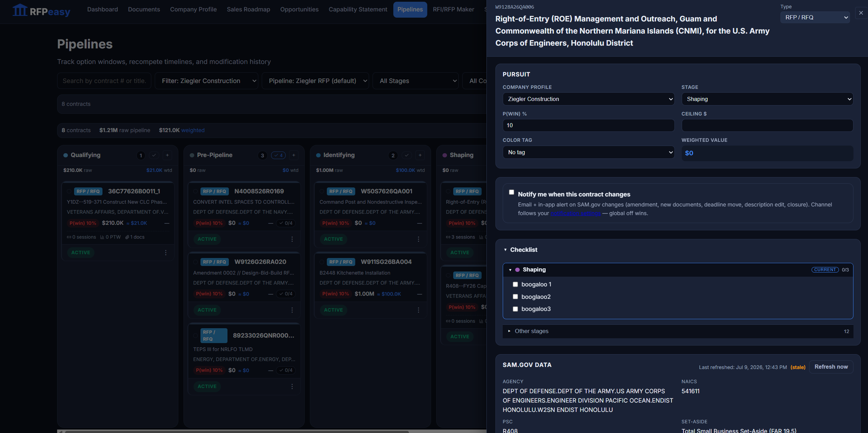This screenshot has width=868, height=433.
Task: Enable Notify me when this contract changes
Action: [511, 192]
